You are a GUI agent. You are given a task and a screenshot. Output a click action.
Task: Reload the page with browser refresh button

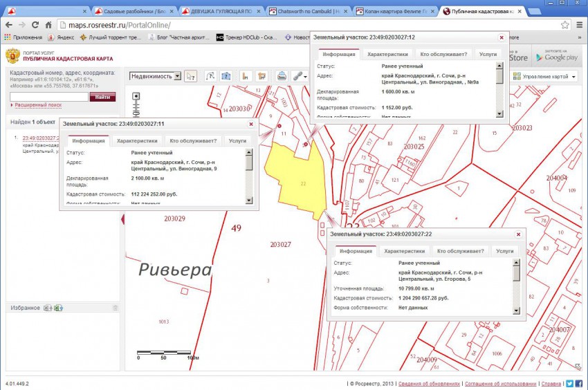(35, 25)
